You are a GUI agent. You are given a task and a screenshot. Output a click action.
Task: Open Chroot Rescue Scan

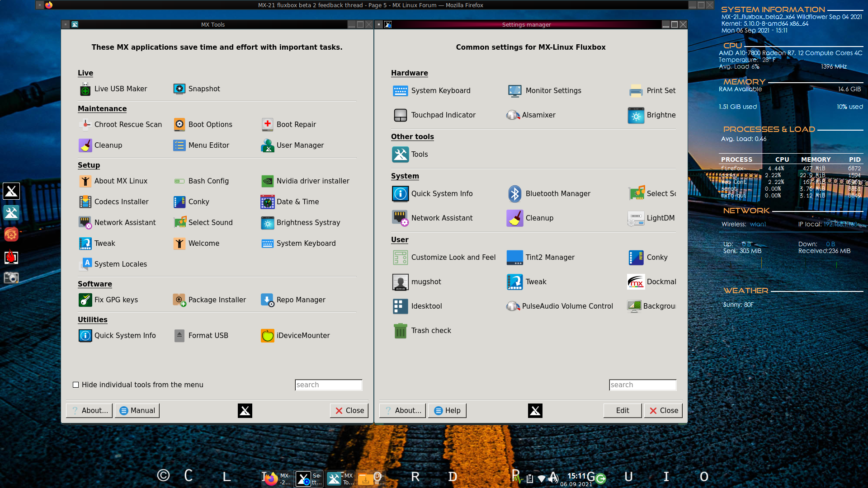coord(120,124)
